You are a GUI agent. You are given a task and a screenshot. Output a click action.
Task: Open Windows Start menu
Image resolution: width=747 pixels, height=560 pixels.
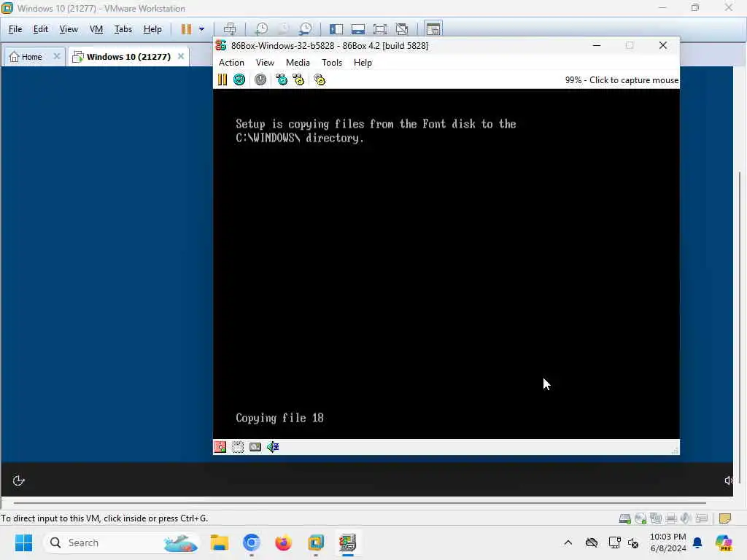[x=23, y=542]
